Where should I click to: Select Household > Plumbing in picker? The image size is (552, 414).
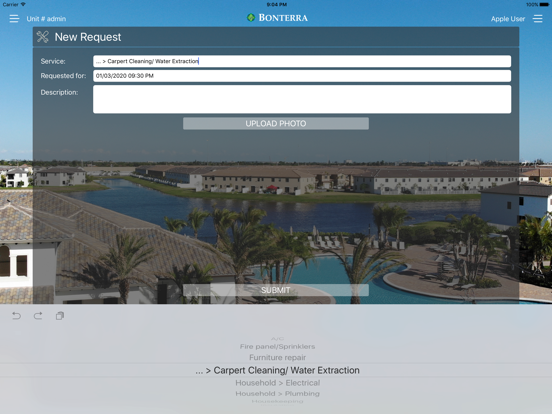point(277,394)
